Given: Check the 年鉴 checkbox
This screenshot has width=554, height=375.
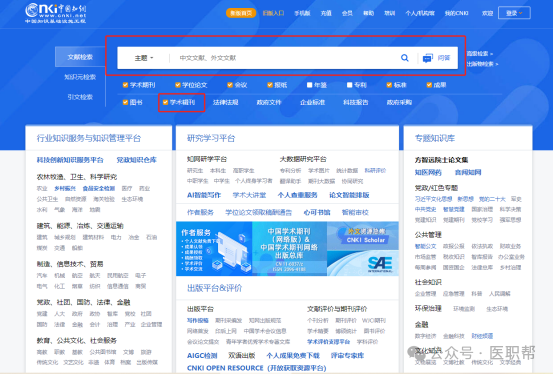Looking at the screenshot, I should (x=310, y=85).
